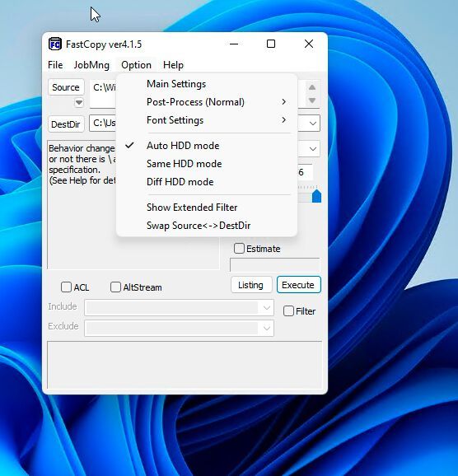Viewport: 458px width, 476px height.
Task: Click the DestDir button
Action: tap(66, 124)
